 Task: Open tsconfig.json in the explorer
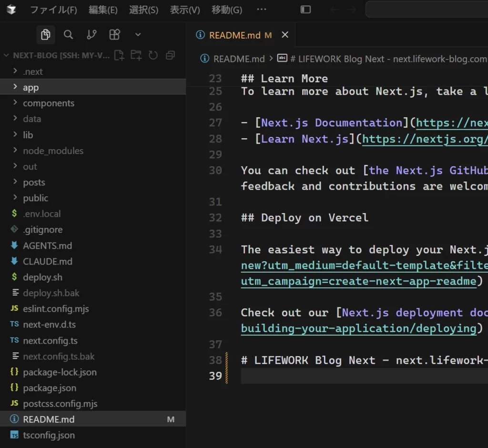pyautogui.click(x=93, y=435)
